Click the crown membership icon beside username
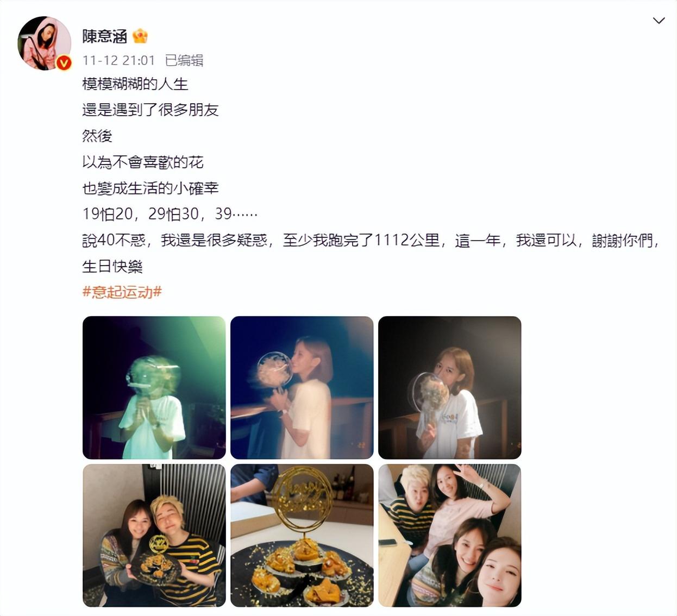 pyautogui.click(x=140, y=36)
